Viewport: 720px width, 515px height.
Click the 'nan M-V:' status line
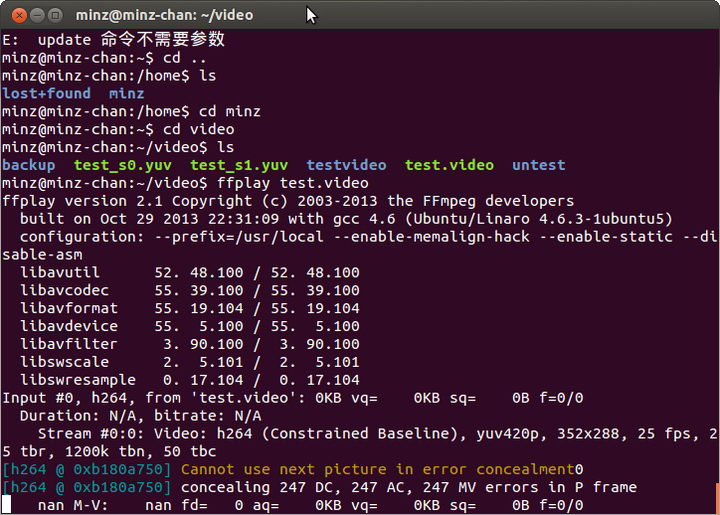click(310, 505)
